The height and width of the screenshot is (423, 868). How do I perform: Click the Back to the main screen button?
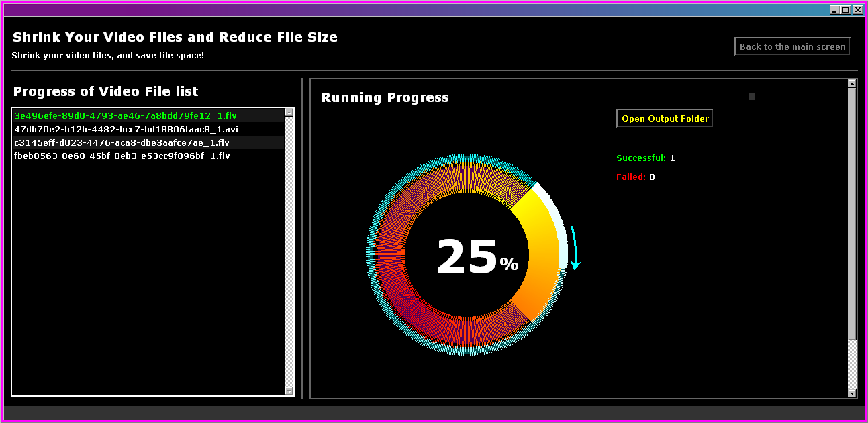(792, 46)
